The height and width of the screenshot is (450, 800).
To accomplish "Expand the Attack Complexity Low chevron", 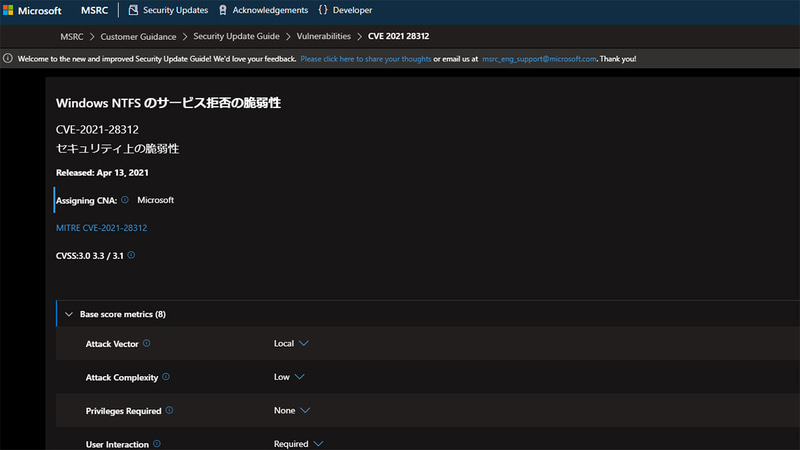I will 299,377.
